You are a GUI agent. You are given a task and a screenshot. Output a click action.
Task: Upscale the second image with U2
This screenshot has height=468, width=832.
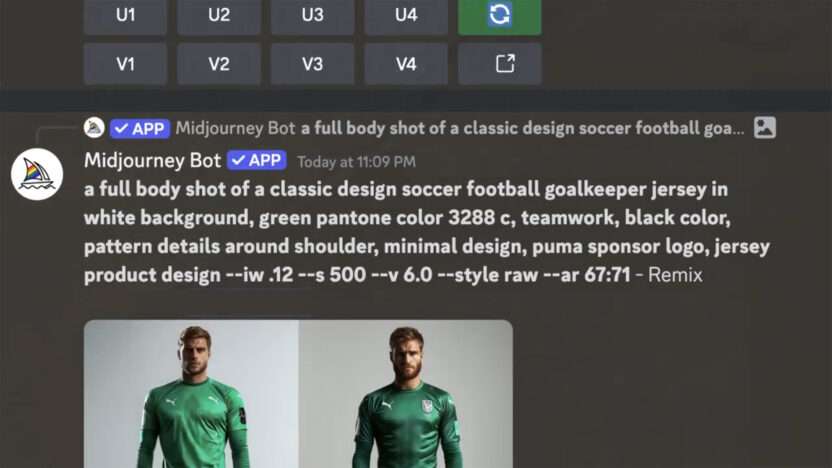tap(219, 16)
